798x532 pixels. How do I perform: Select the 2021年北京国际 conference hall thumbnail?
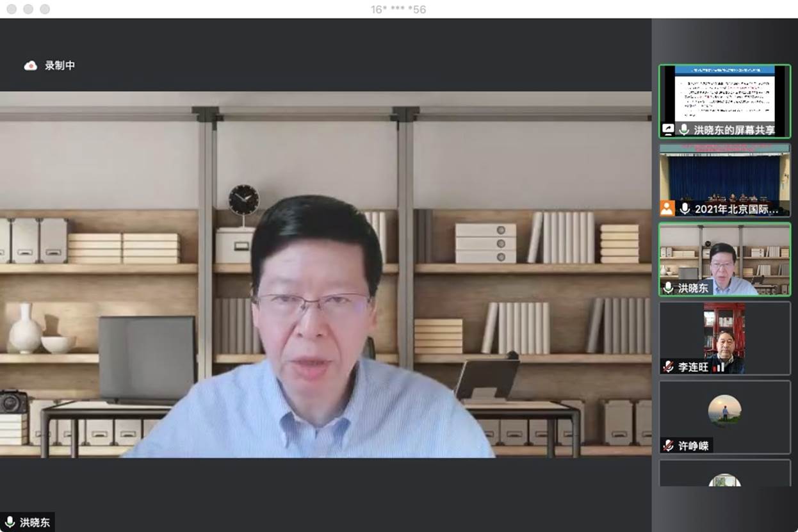point(724,174)
